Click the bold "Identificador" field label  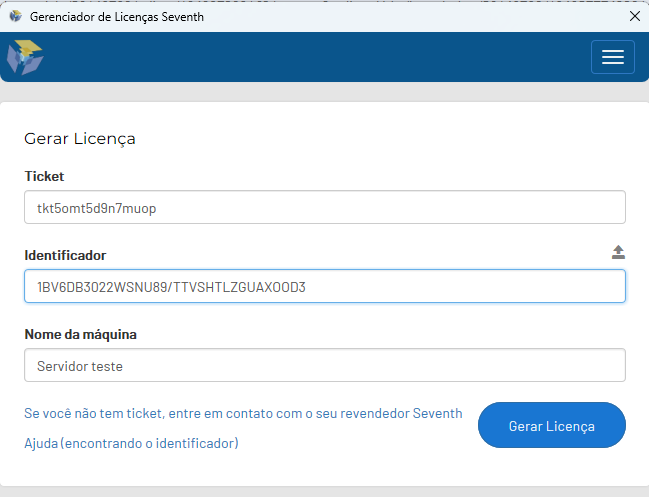tap(65, 255)
